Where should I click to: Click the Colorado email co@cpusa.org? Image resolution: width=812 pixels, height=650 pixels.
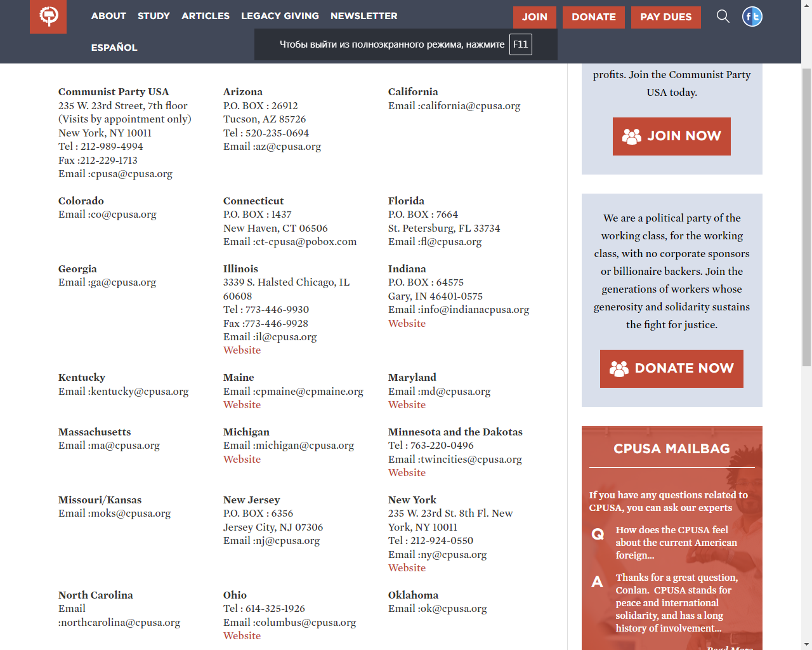click(122, 215)
